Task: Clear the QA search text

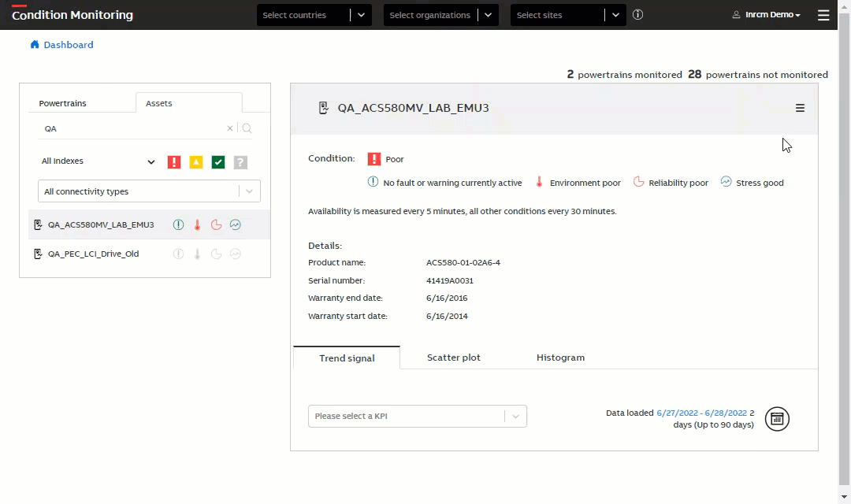Action: [x=229, y=128]
